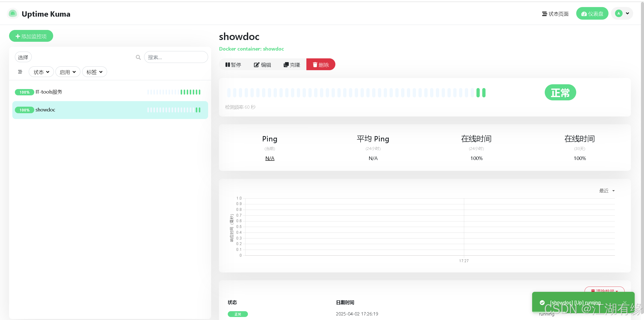Open the 状态页面 menu item
The width and height of the screenshot is (644, 320).
pos(555,14)
